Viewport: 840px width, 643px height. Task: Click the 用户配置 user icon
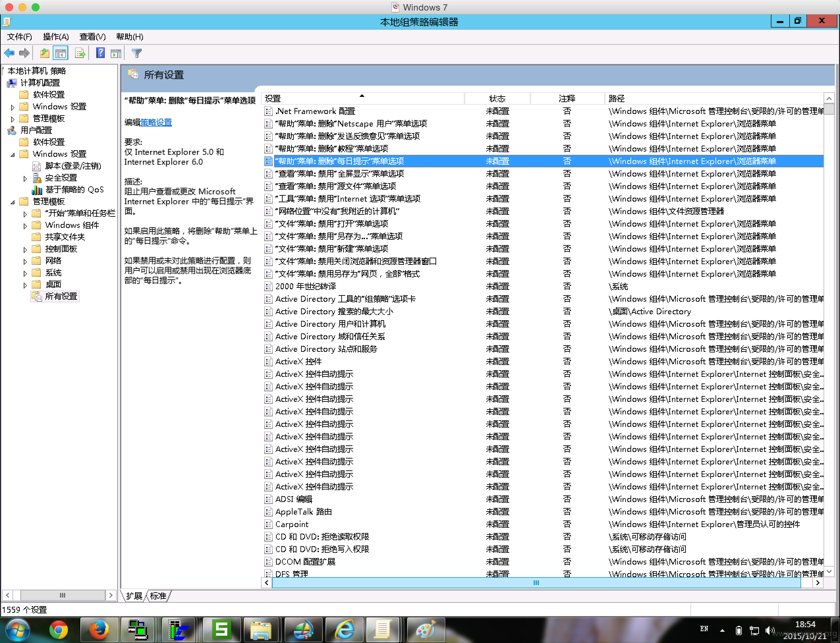(x=12, y=130)
